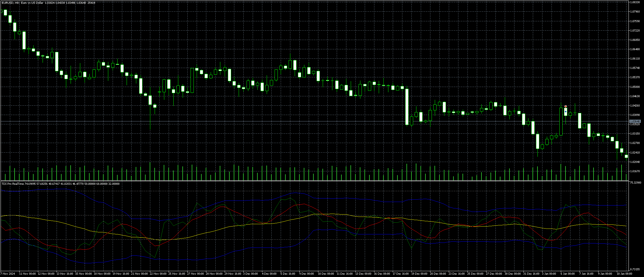This screenshot has width=644, height=277.
Task: Click the 27 Dec 00:00 time axis label
Action: click(494, 274)
